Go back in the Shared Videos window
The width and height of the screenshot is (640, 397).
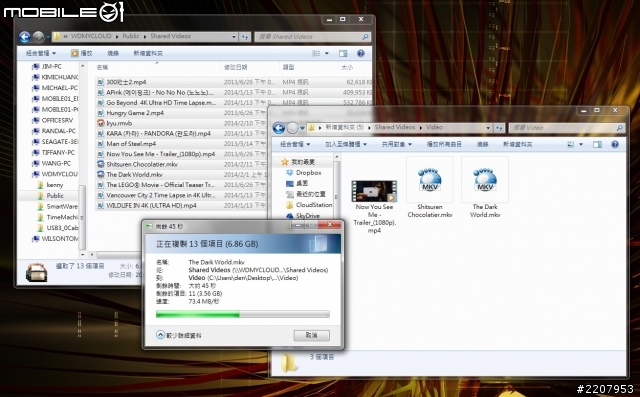[x=24, y=37]
